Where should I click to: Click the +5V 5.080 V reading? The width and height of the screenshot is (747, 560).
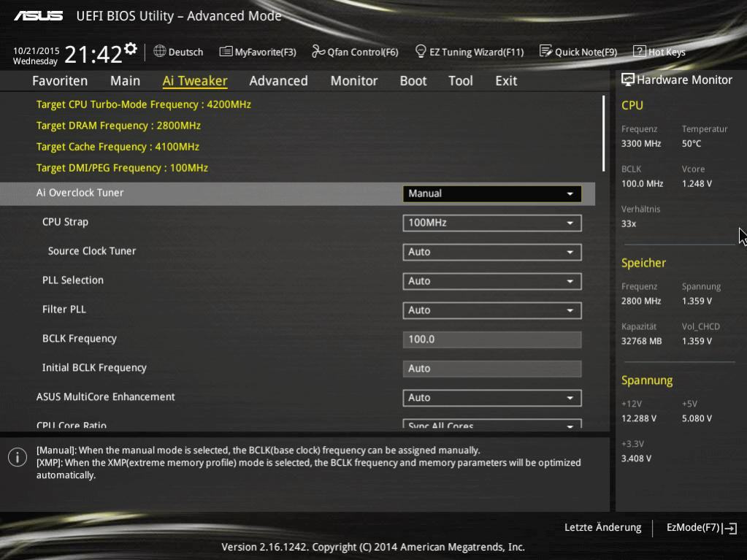697,418
